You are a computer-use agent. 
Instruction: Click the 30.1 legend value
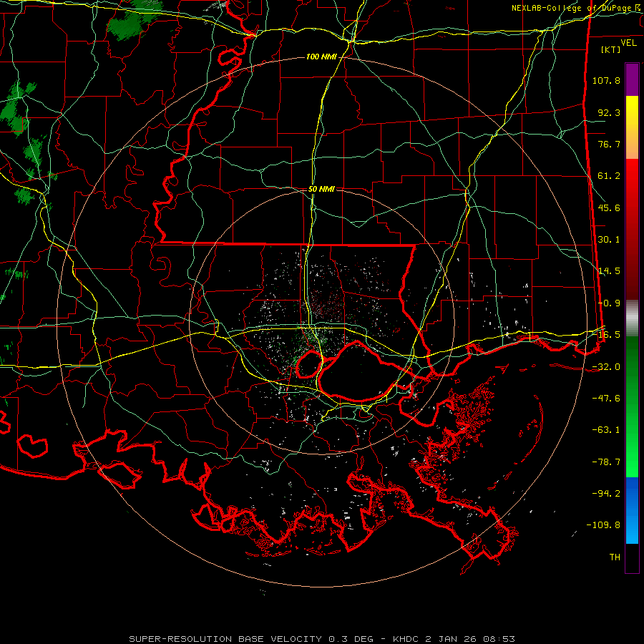[609, 240]
